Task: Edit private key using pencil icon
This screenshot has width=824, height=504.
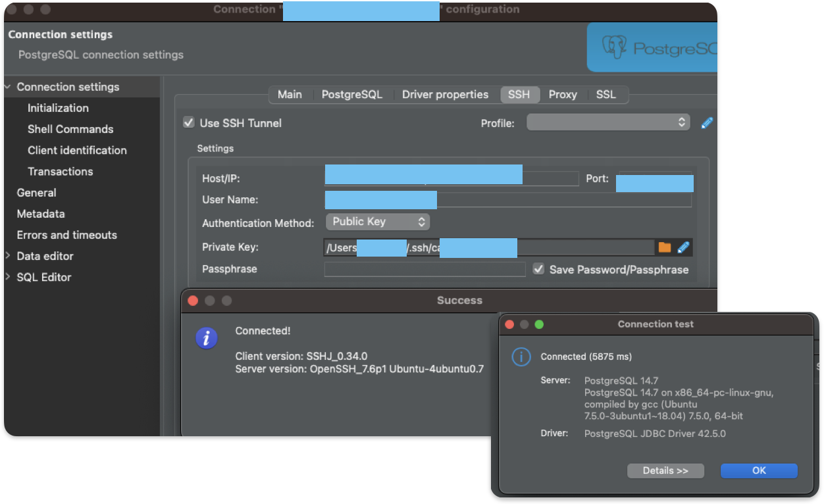Action: click(x=683, y=247)
